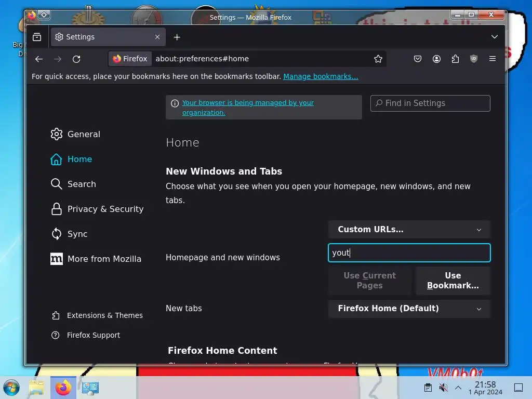Open the hamburger application menu
The image size is (532, 399).
493,59
